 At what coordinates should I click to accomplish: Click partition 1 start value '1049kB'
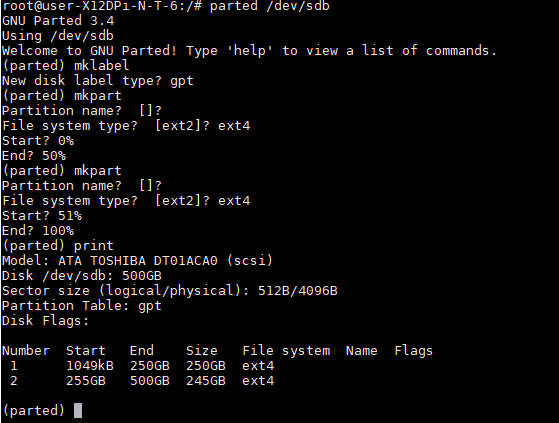tap(90, 366)
